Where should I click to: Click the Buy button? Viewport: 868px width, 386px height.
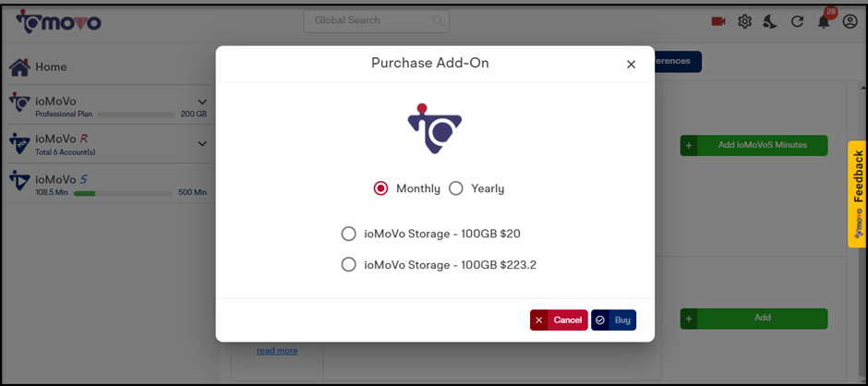click(x=613, y=320)
